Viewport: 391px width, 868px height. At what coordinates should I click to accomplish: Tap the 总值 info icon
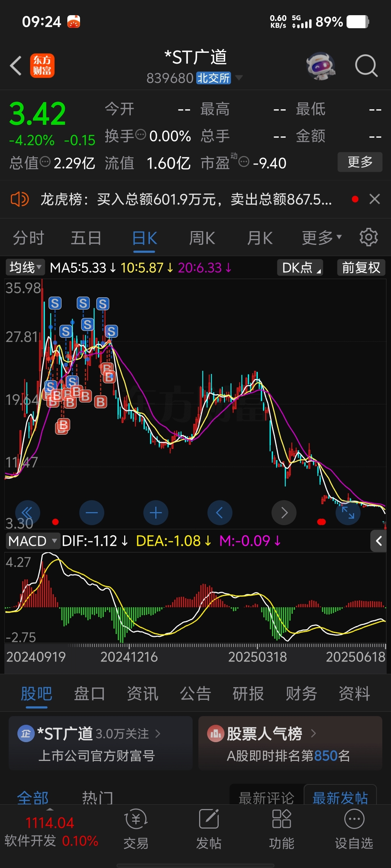(x=45, y=162)
